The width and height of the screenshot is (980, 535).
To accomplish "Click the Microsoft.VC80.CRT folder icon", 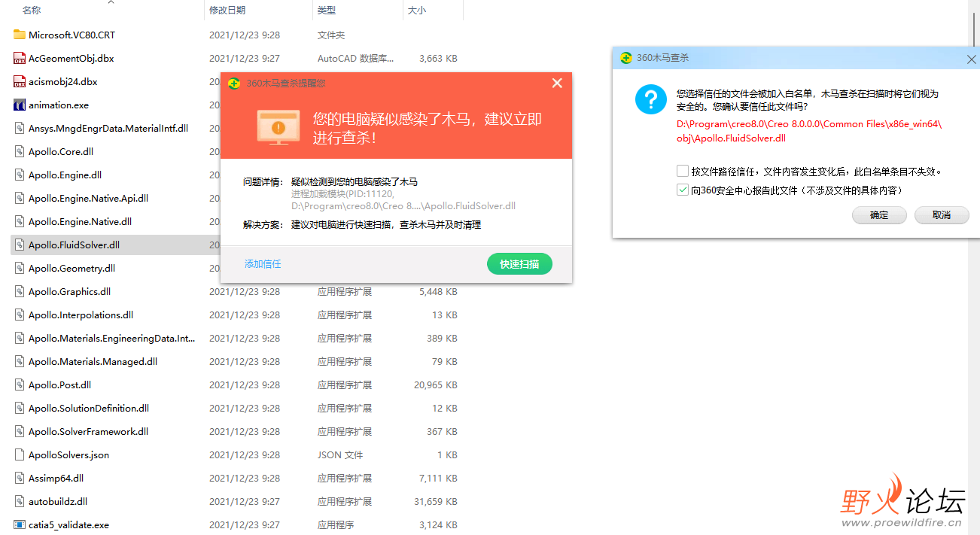I will point(20,35).
